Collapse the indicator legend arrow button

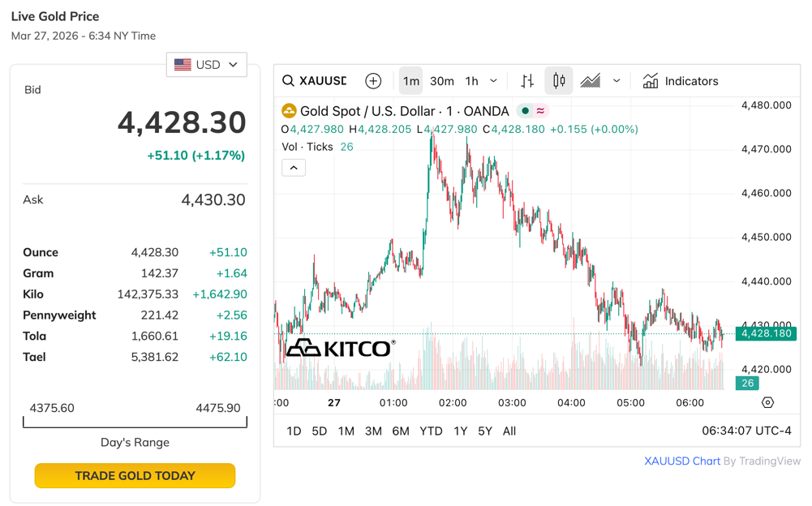294,168
